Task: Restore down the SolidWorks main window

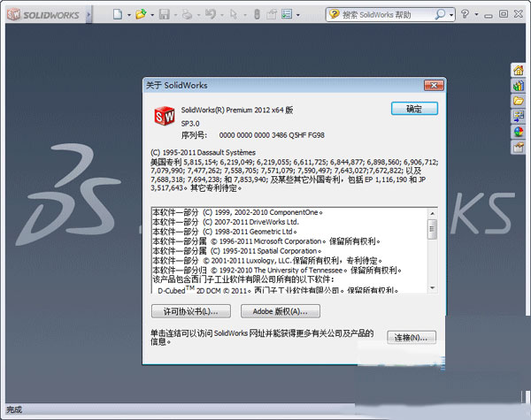Action: tap(504, 14)
